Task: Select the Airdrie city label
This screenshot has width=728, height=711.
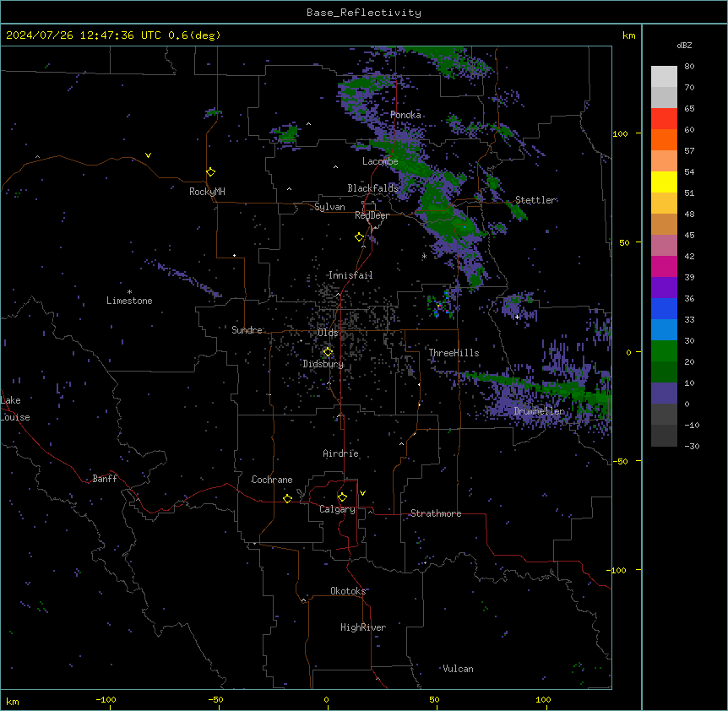Action: [x=341, y=453]
